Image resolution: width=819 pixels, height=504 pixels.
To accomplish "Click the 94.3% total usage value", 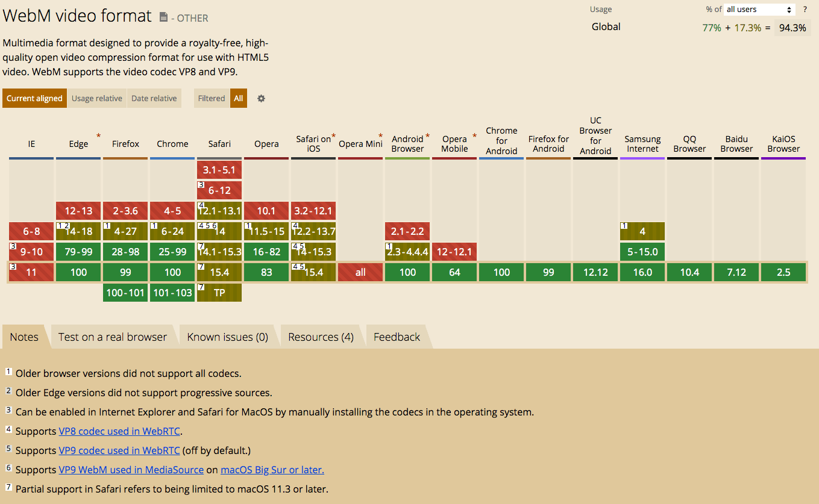I will pos(792,28).
